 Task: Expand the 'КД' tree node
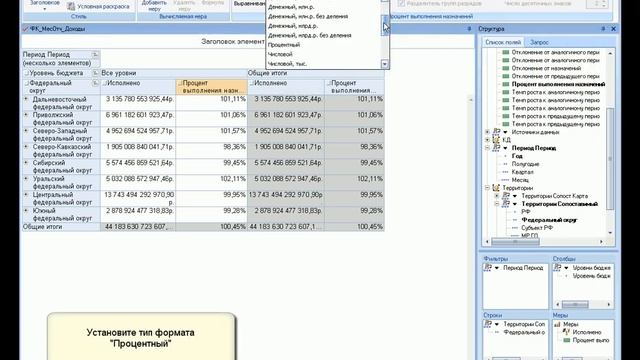coord(487,140)
